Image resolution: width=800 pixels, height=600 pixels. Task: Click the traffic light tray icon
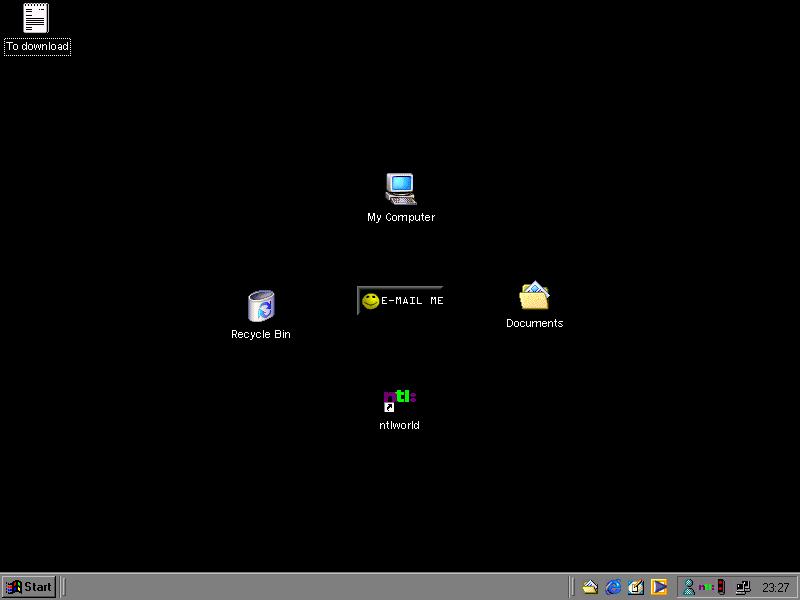721,587
